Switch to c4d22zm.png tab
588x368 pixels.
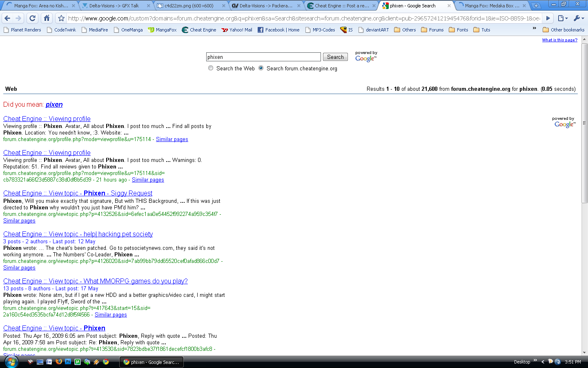(x=191, y=6)
